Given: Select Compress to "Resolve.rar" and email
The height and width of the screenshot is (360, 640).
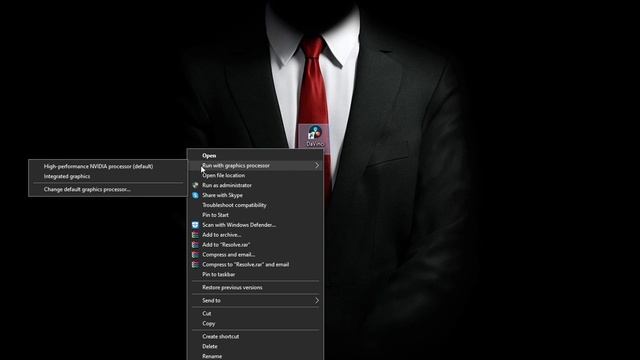Looking at the screenshot, I should (256, 264).
